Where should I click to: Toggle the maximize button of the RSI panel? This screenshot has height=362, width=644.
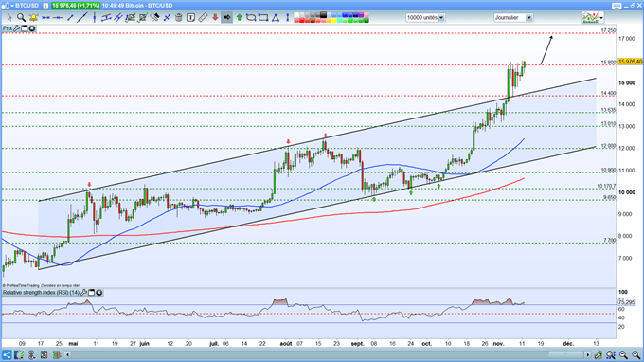(92, 293)
